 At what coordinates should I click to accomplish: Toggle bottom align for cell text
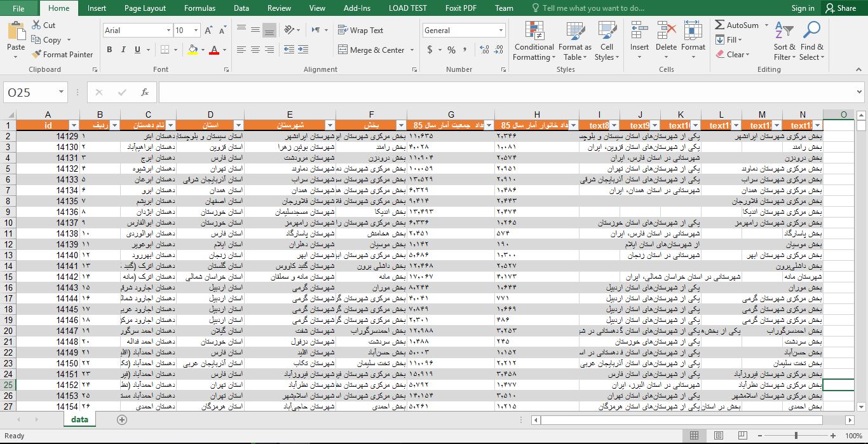tap(269, 29)
